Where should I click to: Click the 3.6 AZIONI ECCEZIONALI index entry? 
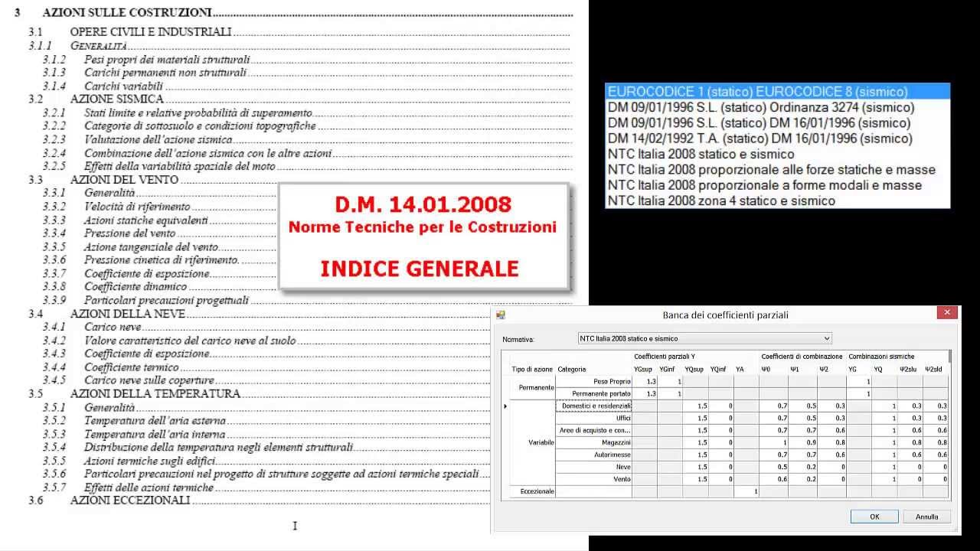pos(109,500)
